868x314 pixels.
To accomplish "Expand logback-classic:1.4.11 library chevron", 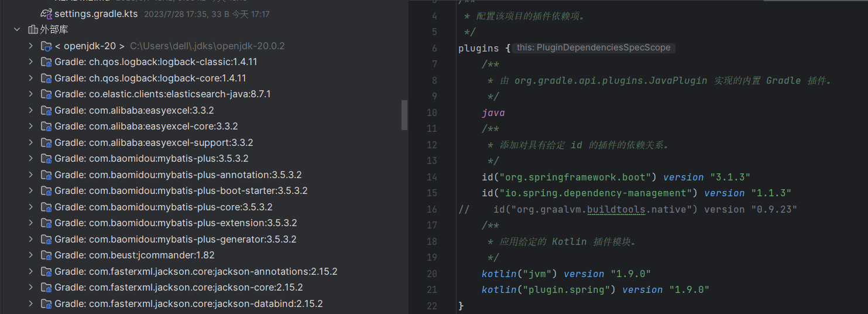I will coord(31,62).
